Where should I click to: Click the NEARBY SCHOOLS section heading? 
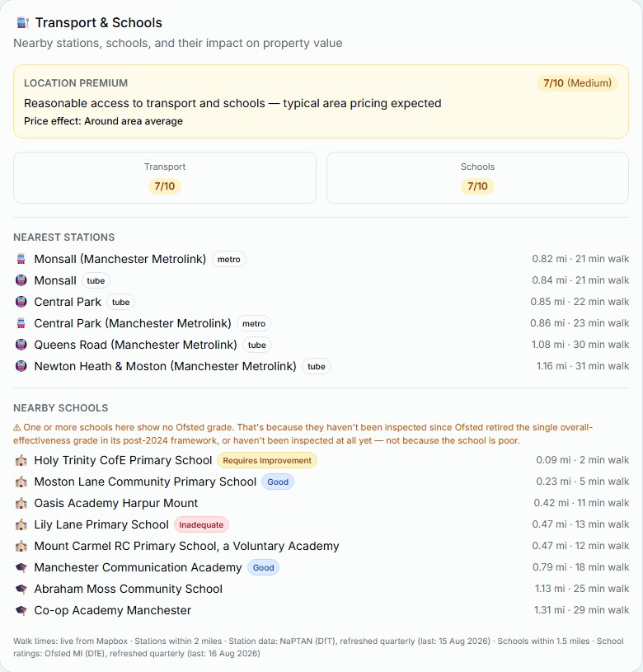pos(60,408)
